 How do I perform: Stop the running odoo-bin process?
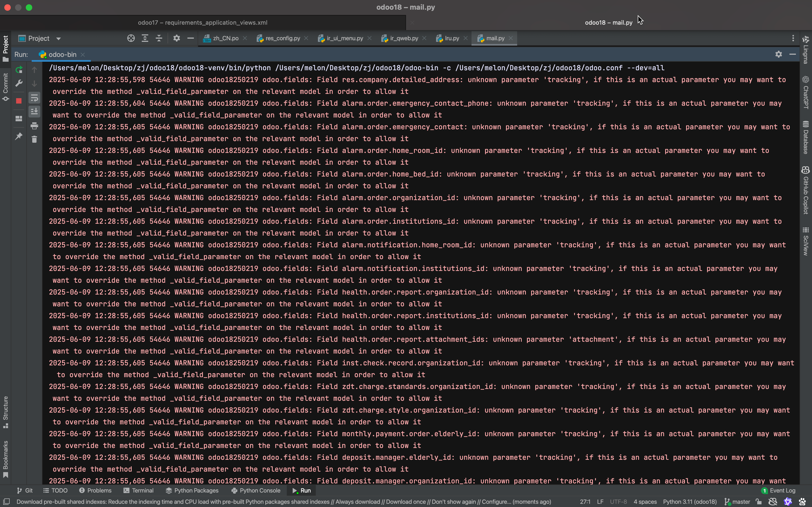[x=19, y=101]
